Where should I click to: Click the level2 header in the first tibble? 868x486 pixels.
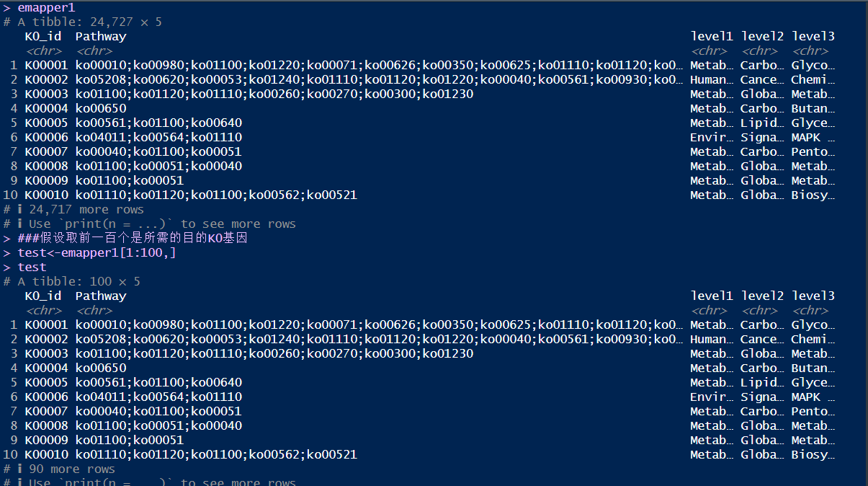tap(762, 36)
